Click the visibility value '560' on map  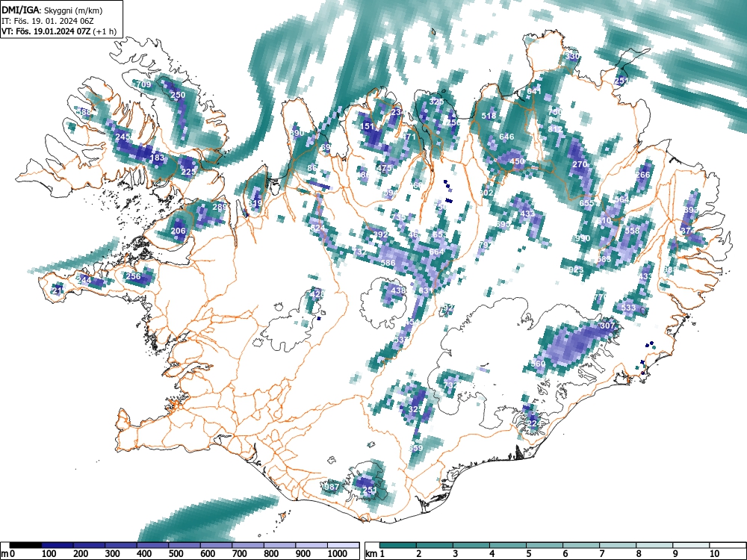pos(538,364)
